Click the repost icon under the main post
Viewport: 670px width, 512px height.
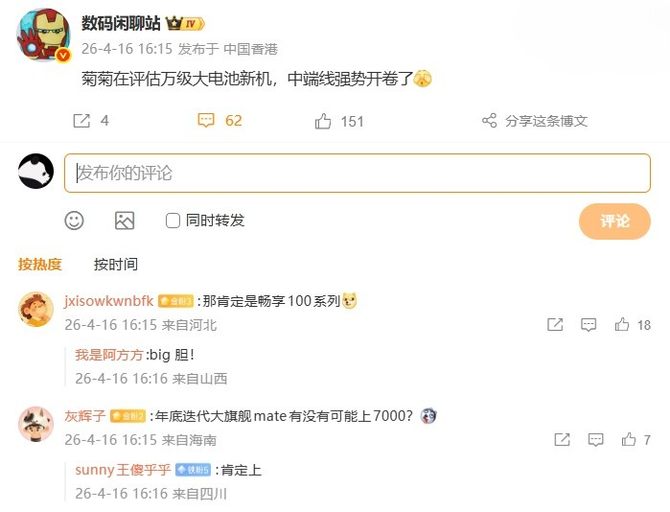click(81, 121)
